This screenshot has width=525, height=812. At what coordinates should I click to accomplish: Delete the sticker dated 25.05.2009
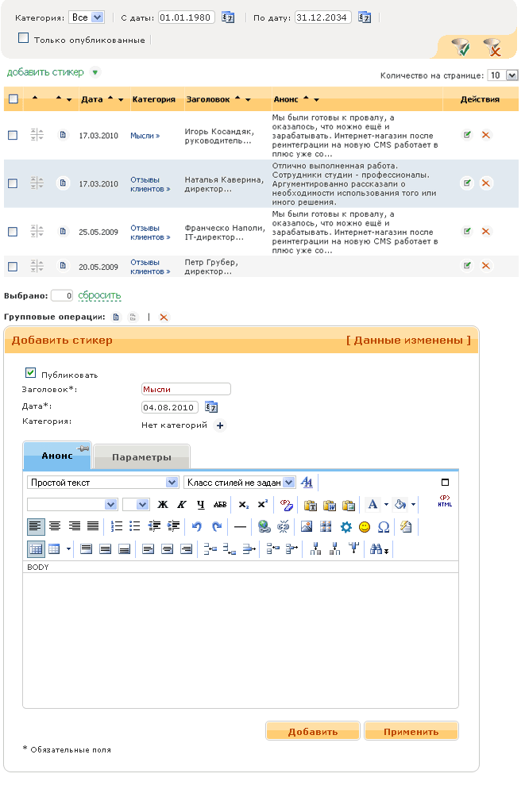tap(486, 232)
